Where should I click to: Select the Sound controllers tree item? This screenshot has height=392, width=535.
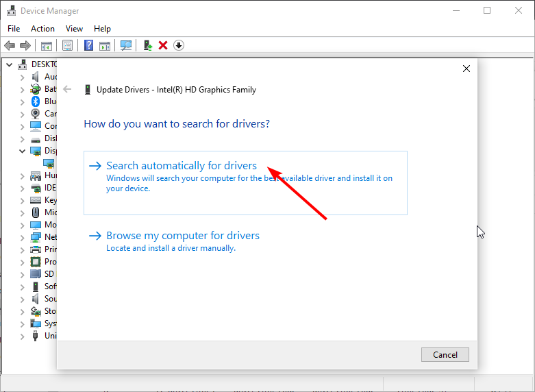point(51,298)
